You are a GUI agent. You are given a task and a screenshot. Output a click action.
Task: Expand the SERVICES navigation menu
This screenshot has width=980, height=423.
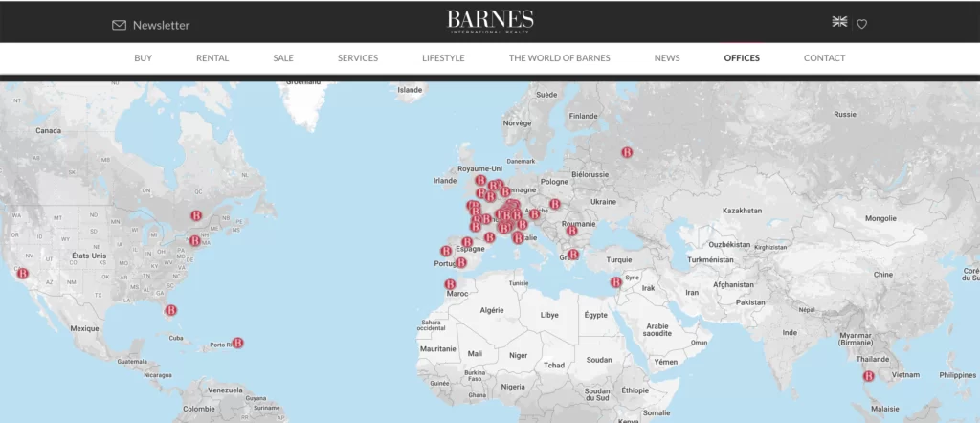point(357,58)
